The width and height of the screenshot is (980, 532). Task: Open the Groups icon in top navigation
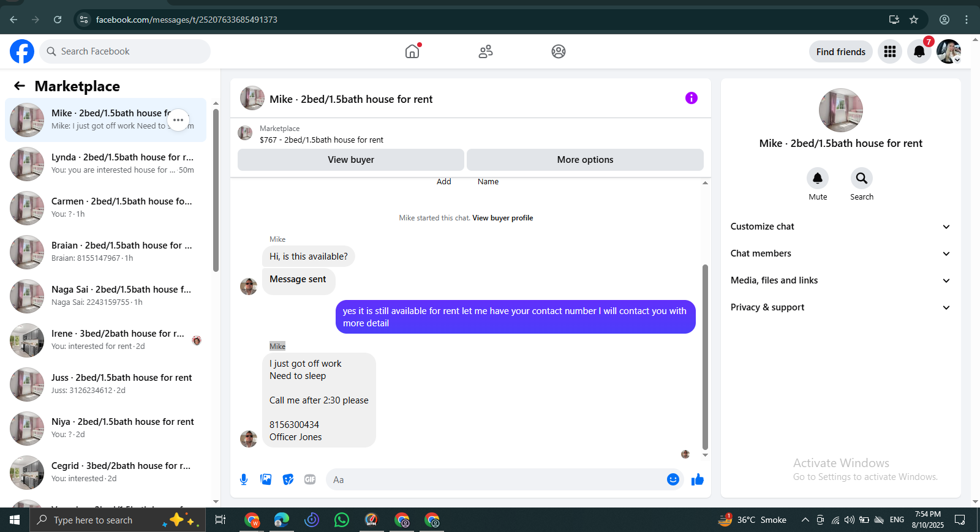559,51
